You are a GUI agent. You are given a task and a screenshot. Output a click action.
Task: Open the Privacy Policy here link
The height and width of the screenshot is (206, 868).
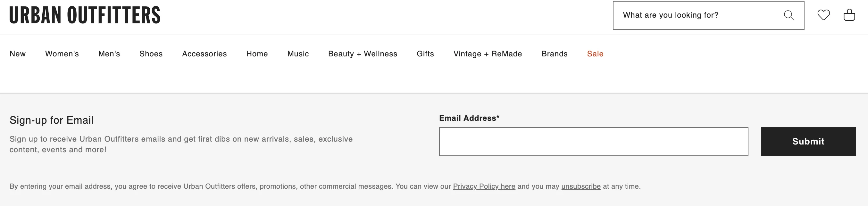(484, 186)
